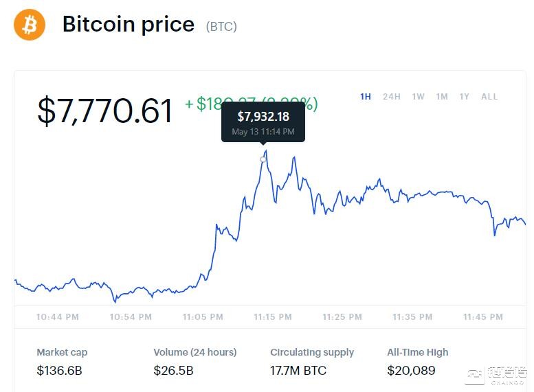Click the chart hover point marker
Screen dimensions: 534x392
click(x=263, y=159)
